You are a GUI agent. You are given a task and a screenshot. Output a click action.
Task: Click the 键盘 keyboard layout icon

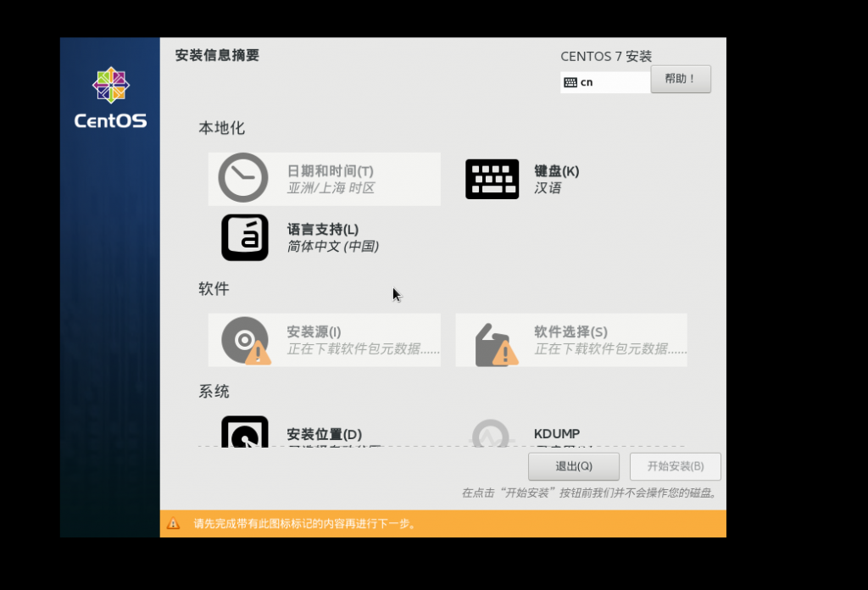coord(492,180)
